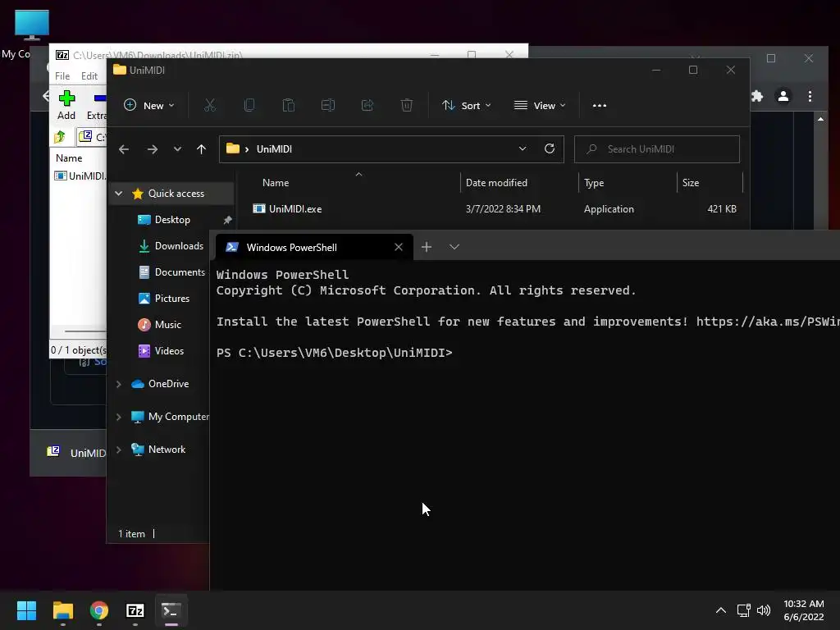Show hidden system tray icons
This screenshot has width=840, height=630.
click(x=721, y=610)
